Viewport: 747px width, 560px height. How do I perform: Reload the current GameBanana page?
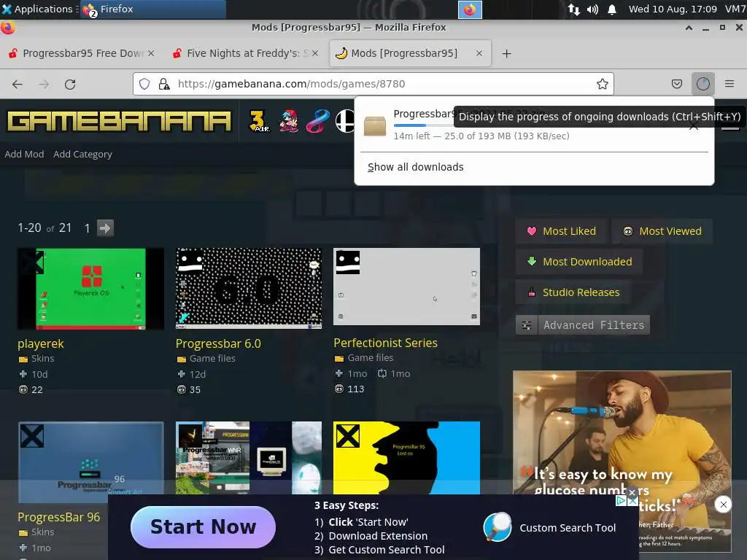point(70,85)
